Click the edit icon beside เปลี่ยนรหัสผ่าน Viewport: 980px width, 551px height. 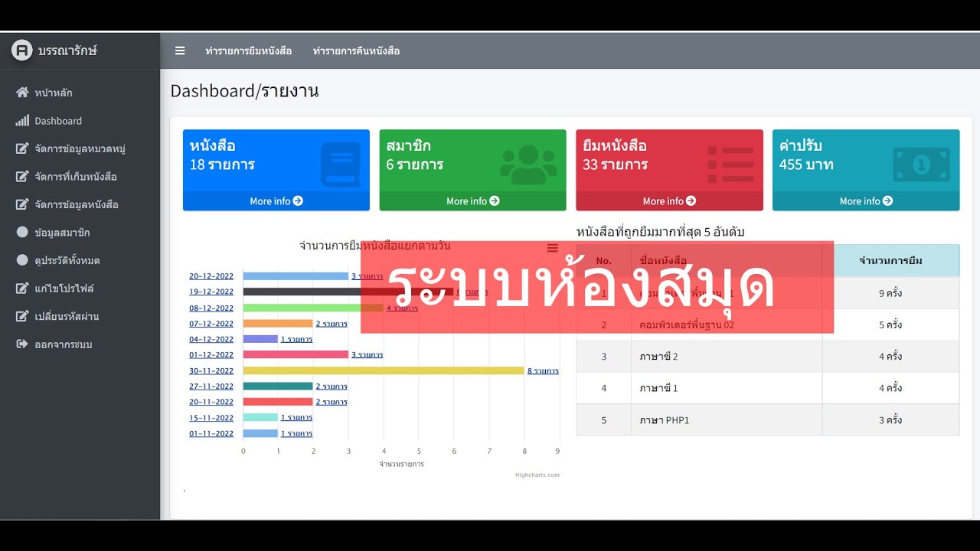pos(22,316)
